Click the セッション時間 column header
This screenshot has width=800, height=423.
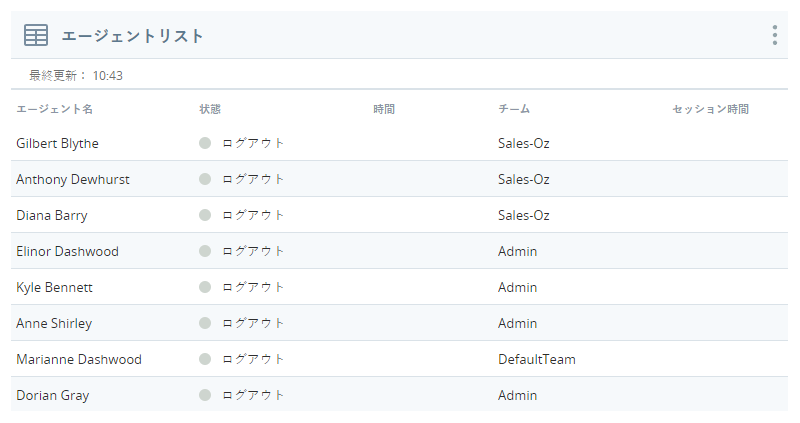tap(711, 109)
